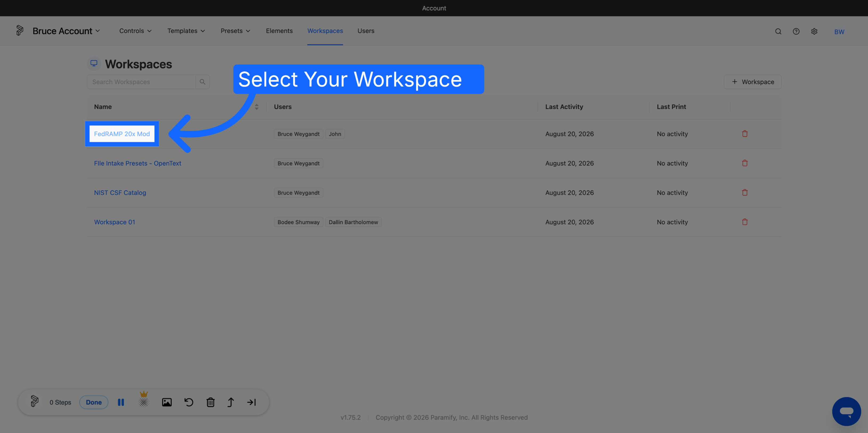
Task: Open the NIST CSF Catalog workspace
Action: click(120, 192)
